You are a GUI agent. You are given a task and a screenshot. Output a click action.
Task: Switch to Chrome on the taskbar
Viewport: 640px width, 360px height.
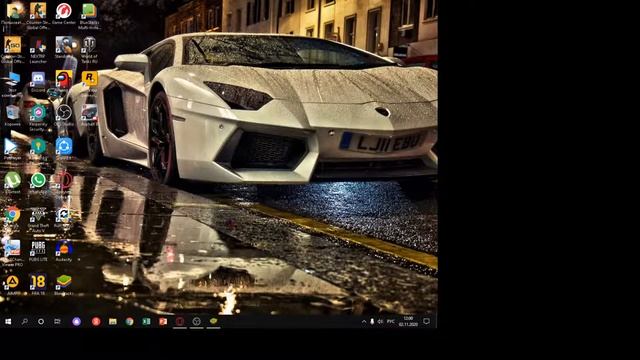click(129, 322)
